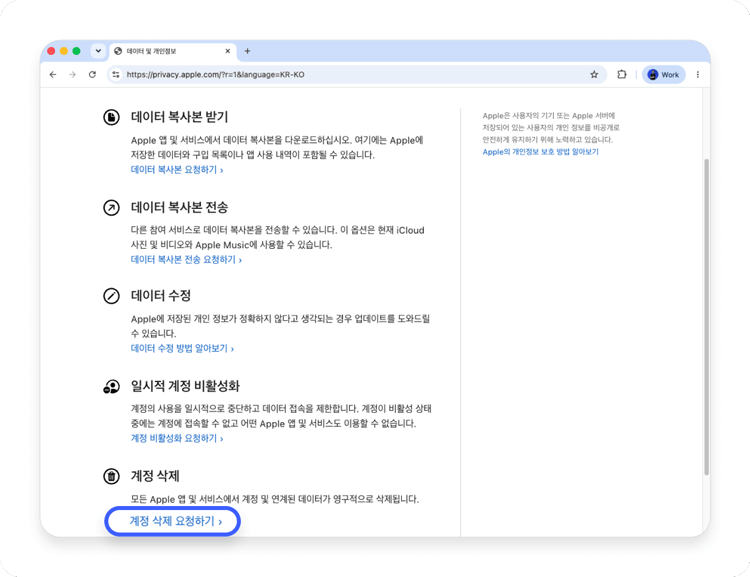Click the 데이터 수정 heading

pyautogui.click(x=161, y=296)
